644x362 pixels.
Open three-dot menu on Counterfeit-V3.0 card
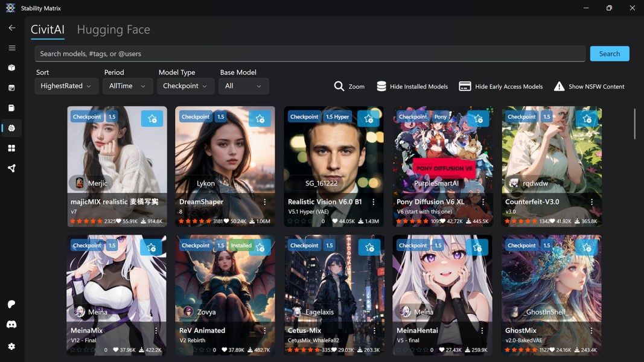tap(592, 202)
